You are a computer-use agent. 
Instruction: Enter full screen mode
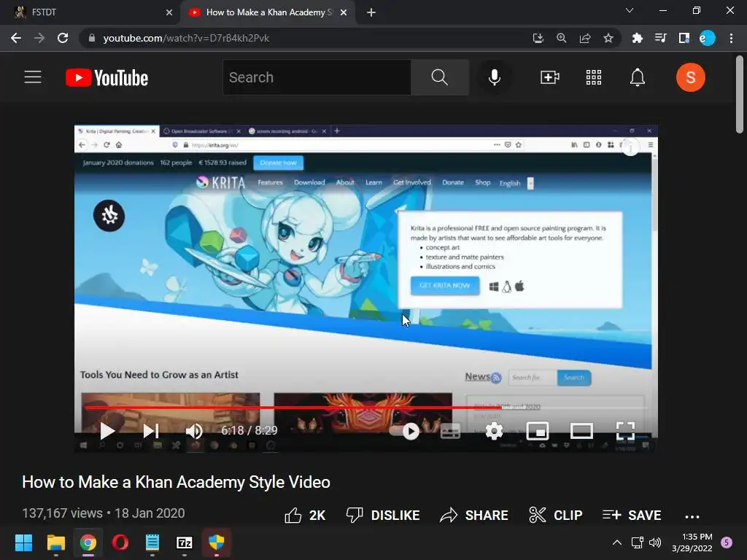click(625, 431)
